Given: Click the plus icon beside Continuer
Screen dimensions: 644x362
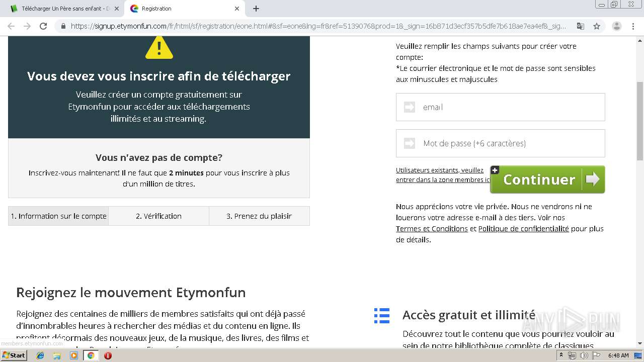Looking at the screenshot, I should 495,170.
